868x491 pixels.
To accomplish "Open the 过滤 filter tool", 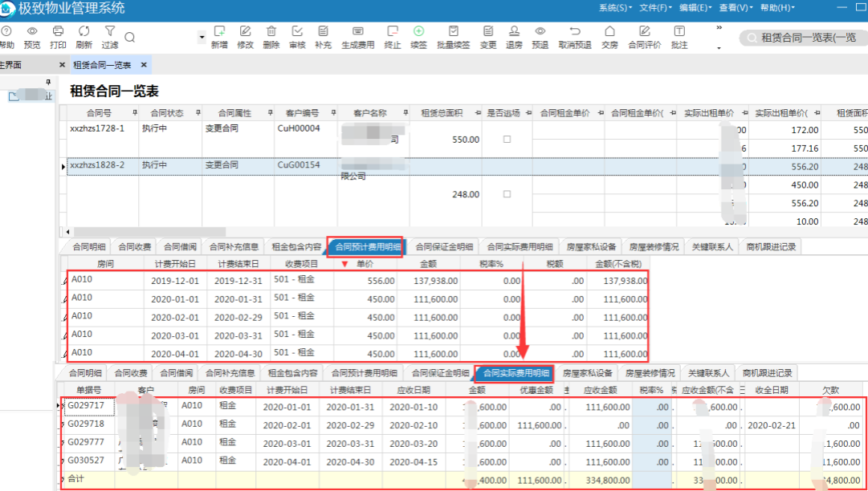I will click(110, 37).
